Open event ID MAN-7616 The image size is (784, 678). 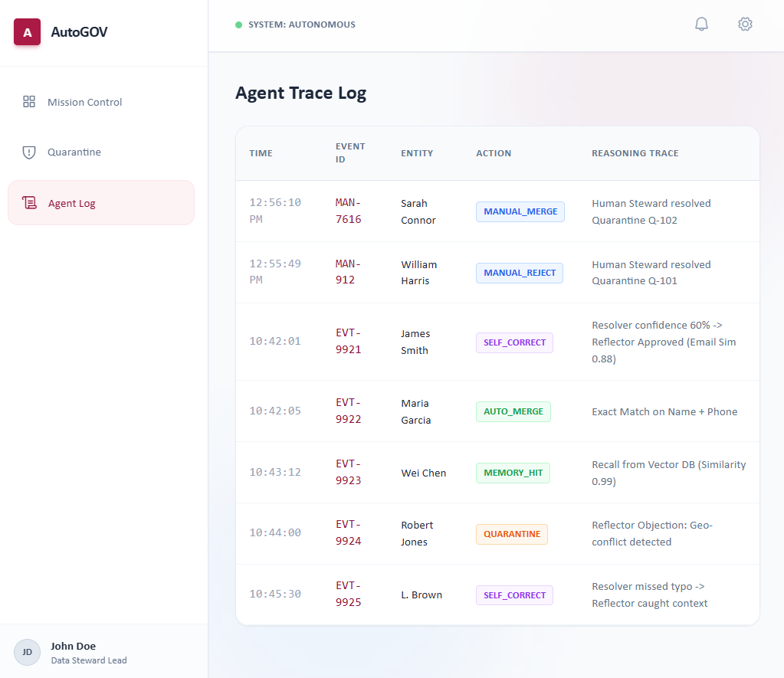click(x=348, y=211)
